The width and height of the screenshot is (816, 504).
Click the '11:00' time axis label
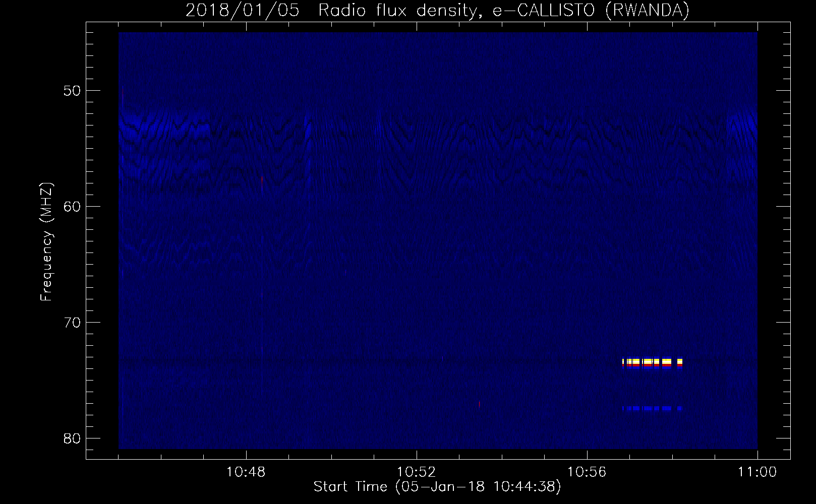pyautogui.click(x=757, y=472)
